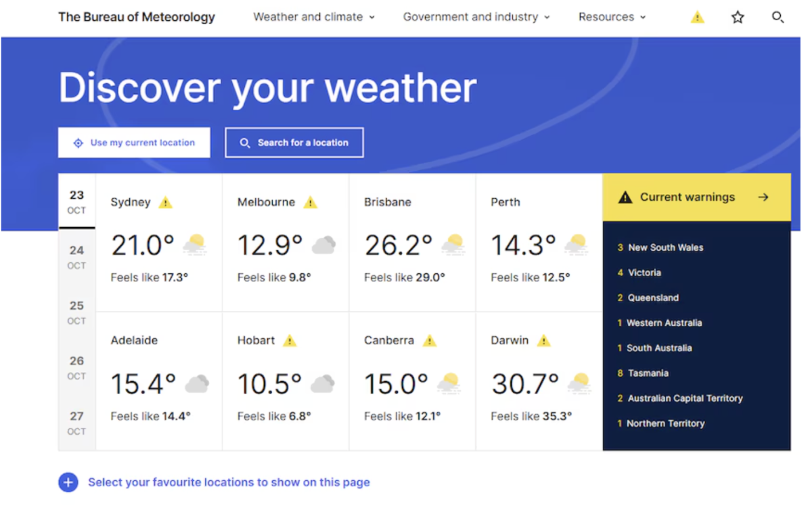Image resolution: width=812 pixels, height=520 pixels.
Task: Select the 24 Oct date tab
Action: 76,257
